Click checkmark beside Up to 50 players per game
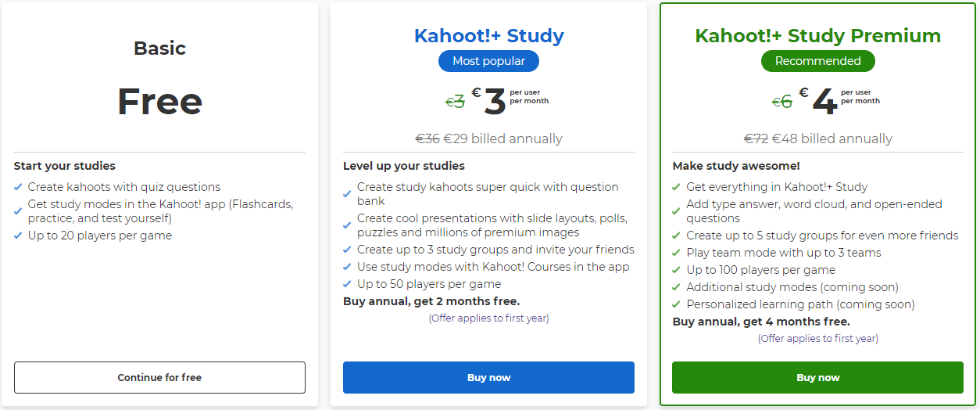980x410 pixels. [x=347, y=284]
